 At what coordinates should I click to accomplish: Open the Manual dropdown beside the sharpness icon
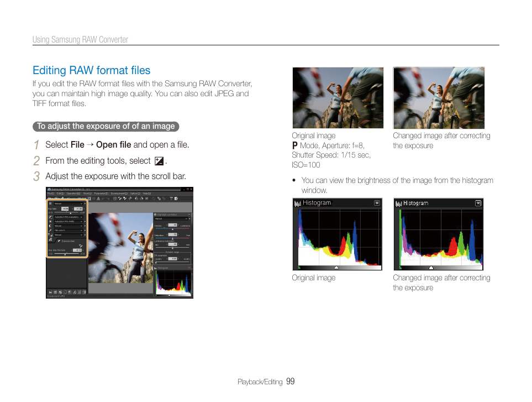click(69, 235)
